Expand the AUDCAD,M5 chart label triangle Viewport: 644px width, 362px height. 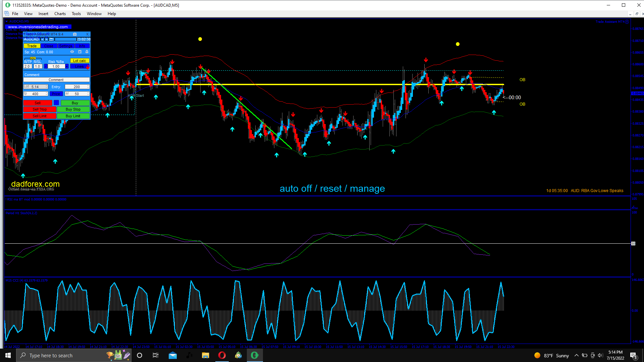point(7,21)
